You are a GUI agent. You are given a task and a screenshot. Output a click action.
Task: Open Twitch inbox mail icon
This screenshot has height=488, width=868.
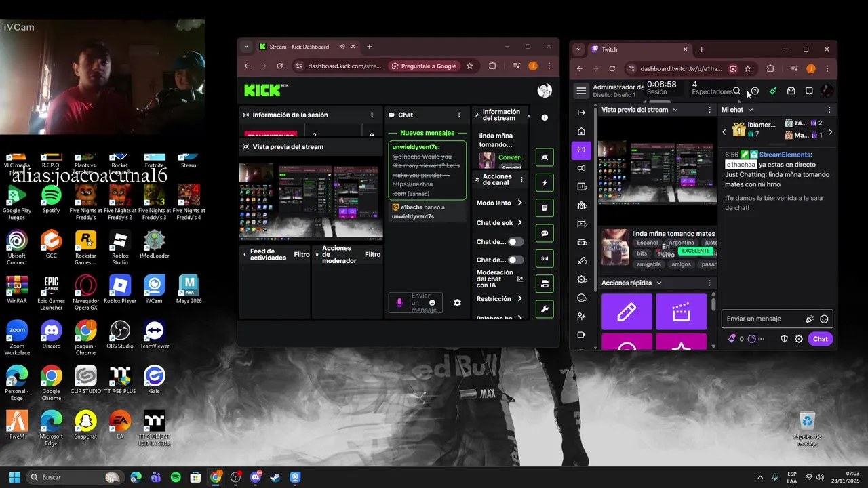point(791,91)
